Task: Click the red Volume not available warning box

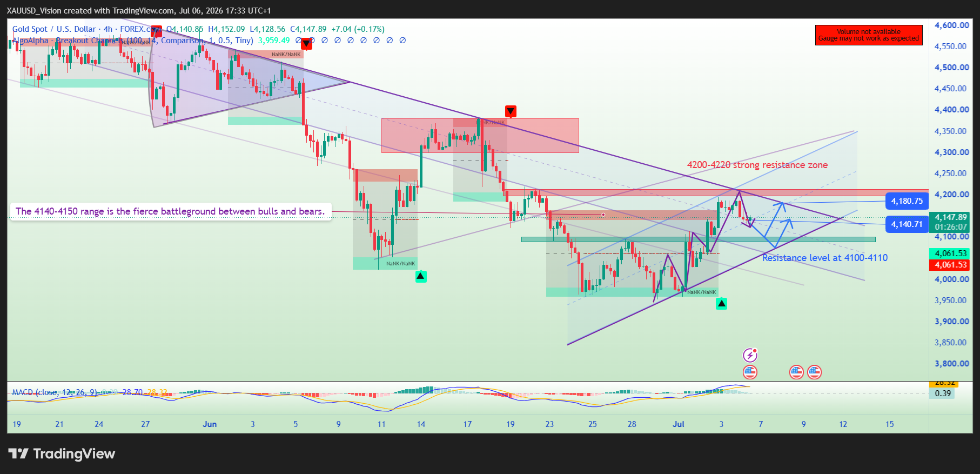Action: click(x=869, y=35)
